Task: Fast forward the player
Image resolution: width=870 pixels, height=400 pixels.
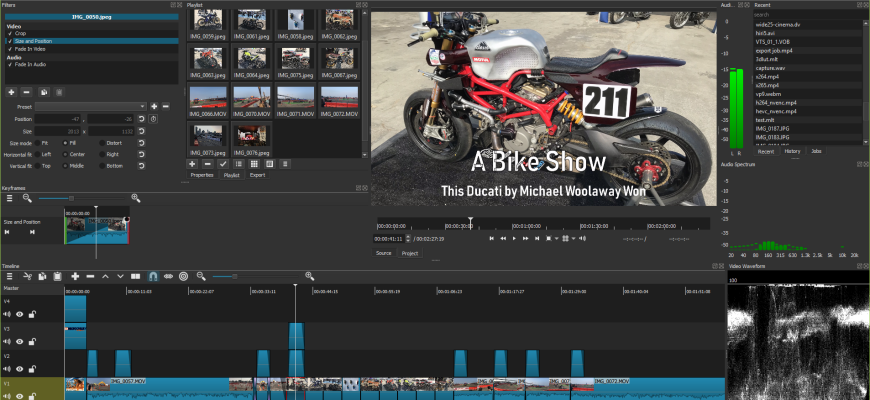Action: click(x=525, y=239)
